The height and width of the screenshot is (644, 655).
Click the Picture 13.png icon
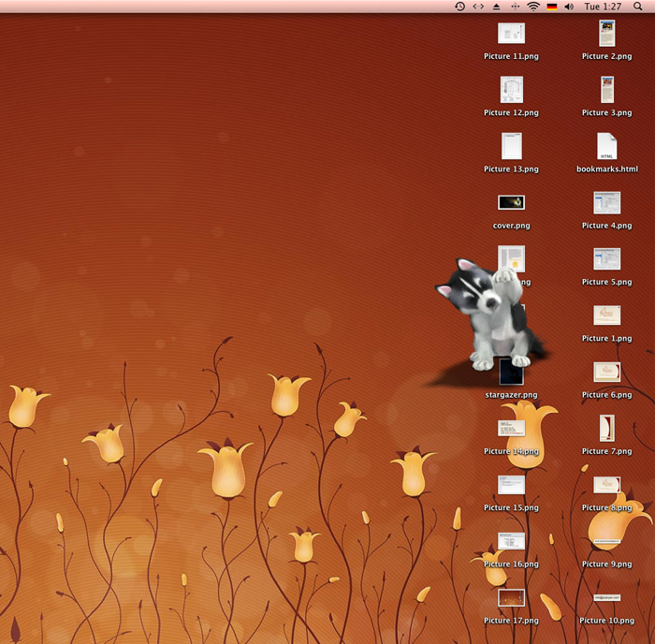[x=511, y=147]
